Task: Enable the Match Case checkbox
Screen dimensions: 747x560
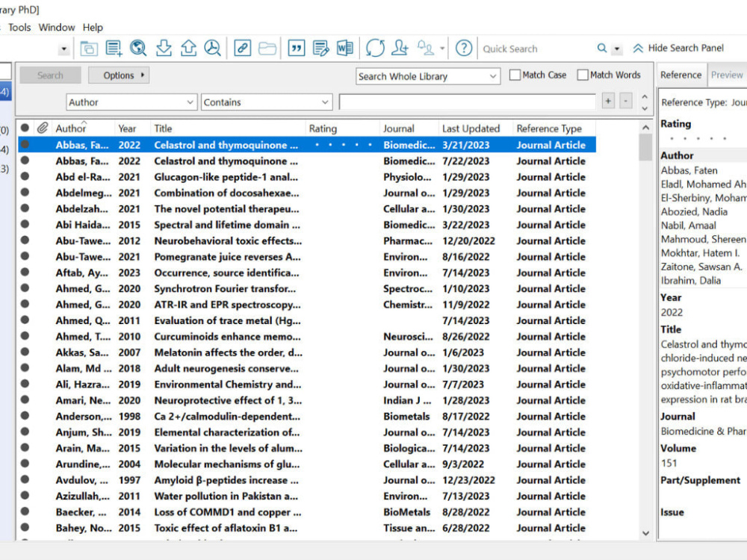Action: tap(515, 75)
